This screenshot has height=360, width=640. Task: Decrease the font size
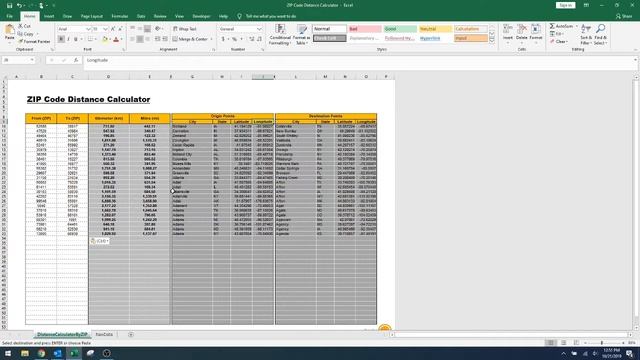pos(120,29)
